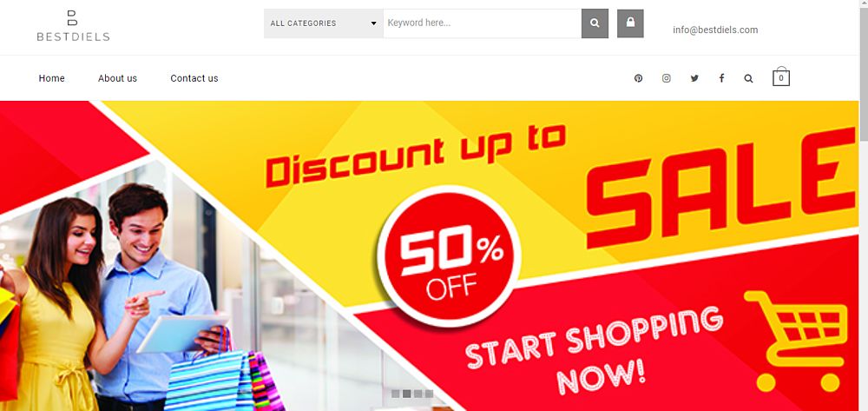Click the BESTDIELS logo

(73, 25)
